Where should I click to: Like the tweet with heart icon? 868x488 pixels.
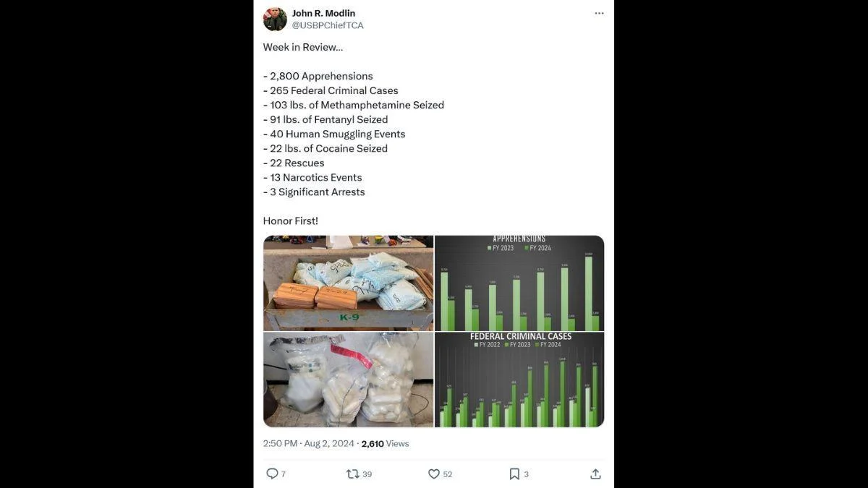tap(434, 474)
